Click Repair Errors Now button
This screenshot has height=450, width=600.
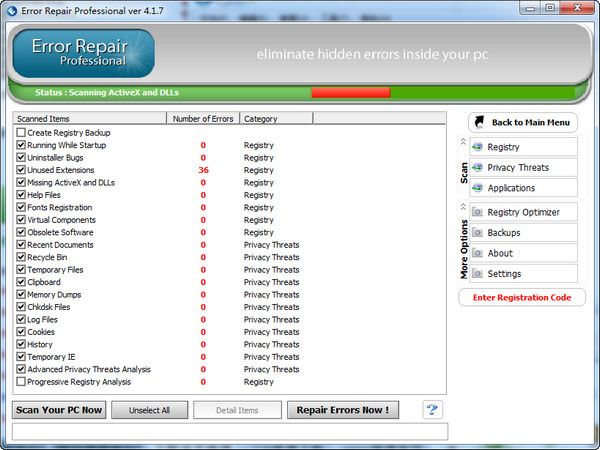click(343, 410)
